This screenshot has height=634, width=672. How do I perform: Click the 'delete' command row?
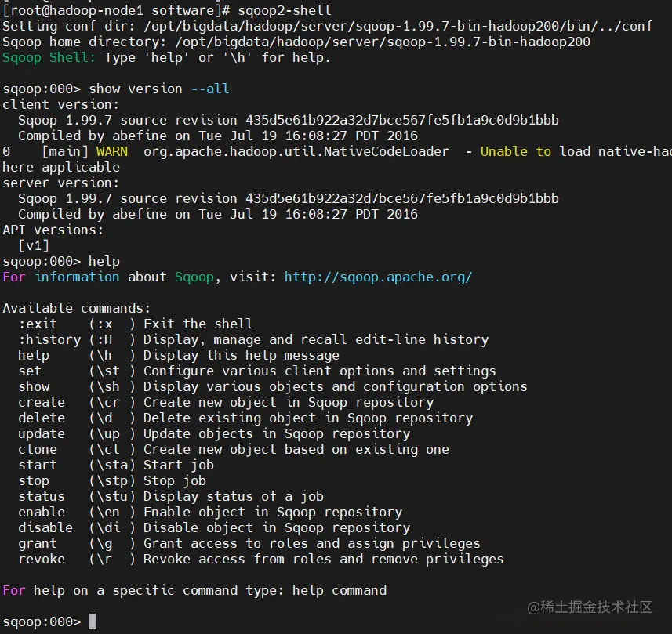tap(245, 418)
